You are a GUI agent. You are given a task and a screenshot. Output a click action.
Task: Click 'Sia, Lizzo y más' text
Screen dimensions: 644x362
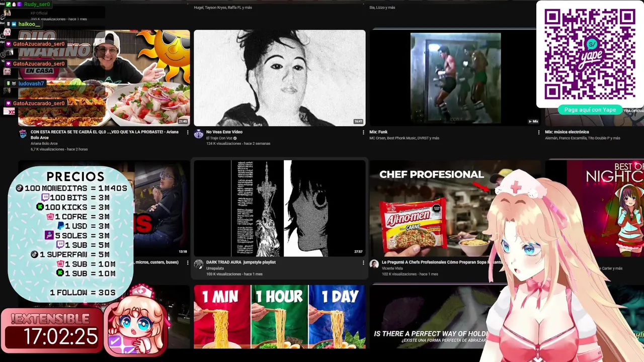tap(382, 8)
